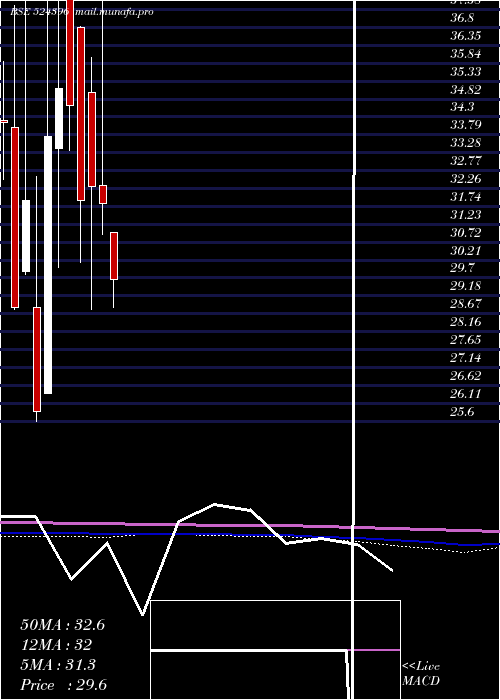Image resolution: width=500 pixels, height=700 pixels.
Task: Click the 32.26 price axis label
Action: 466,179
